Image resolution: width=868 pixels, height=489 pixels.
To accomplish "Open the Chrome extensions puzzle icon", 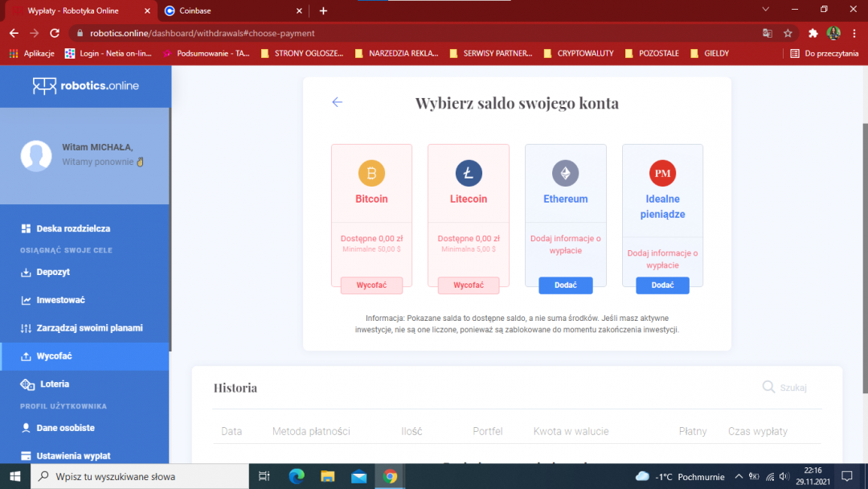I will click(x=813, y=33).
